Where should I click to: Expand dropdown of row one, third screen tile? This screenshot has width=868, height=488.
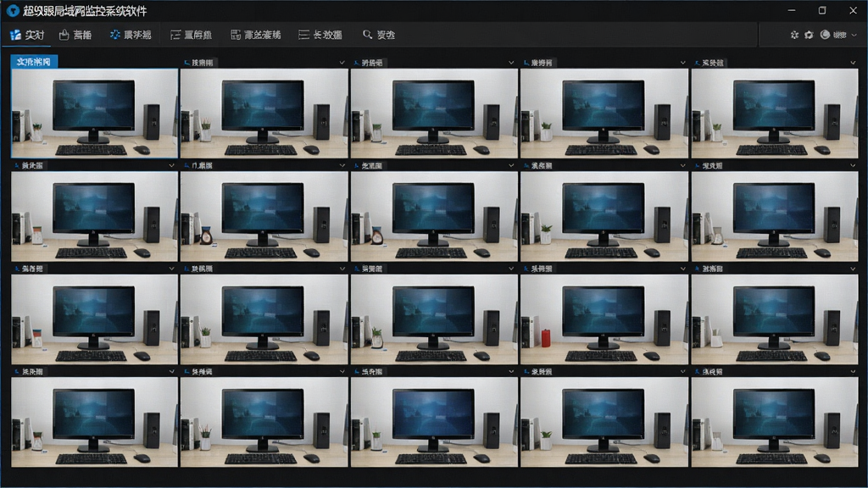pos(511,63)
